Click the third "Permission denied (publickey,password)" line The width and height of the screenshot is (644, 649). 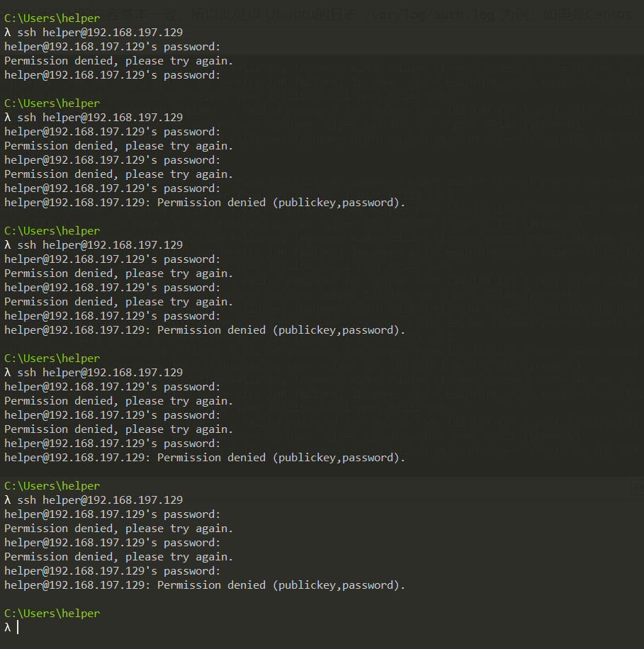[x=205, y=458]
